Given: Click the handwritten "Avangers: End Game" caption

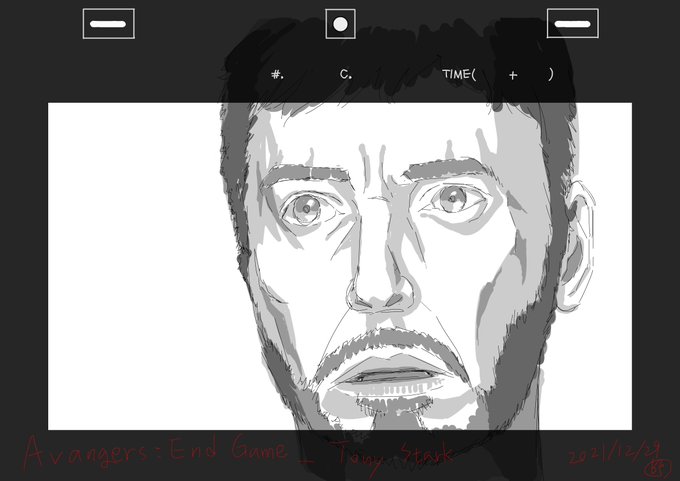Looking at the screenshot, I should 154,452.
